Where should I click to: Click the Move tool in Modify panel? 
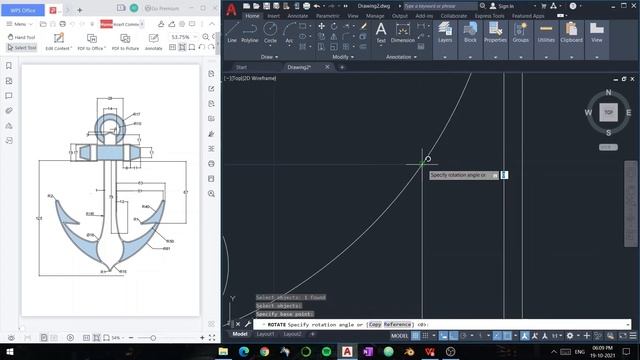[x=321, y=26]
